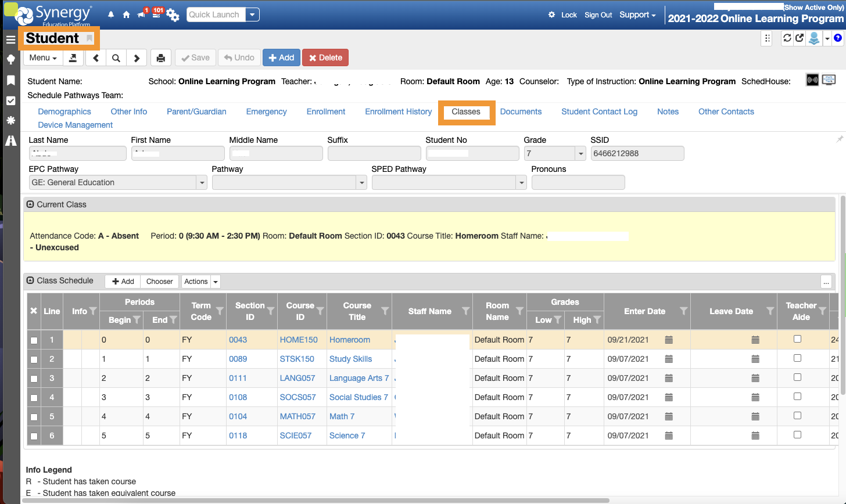The image size is (846, 504).
Task: Toggle Teacher Aide checkbox for Study Skills
Action: pyautogui.click(x=797, y=358)
